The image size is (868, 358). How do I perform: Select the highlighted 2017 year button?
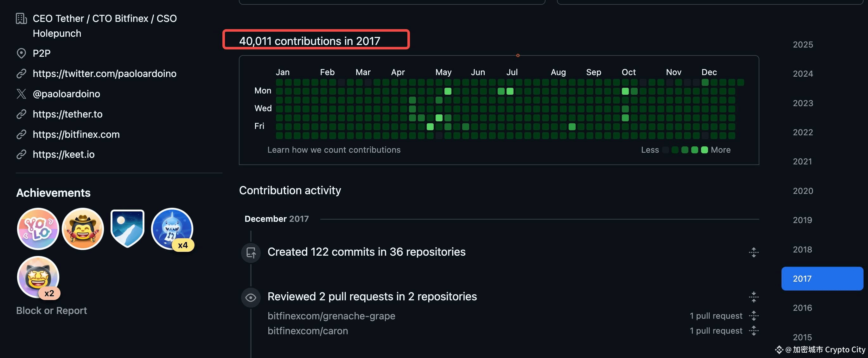tap(821, 278)
